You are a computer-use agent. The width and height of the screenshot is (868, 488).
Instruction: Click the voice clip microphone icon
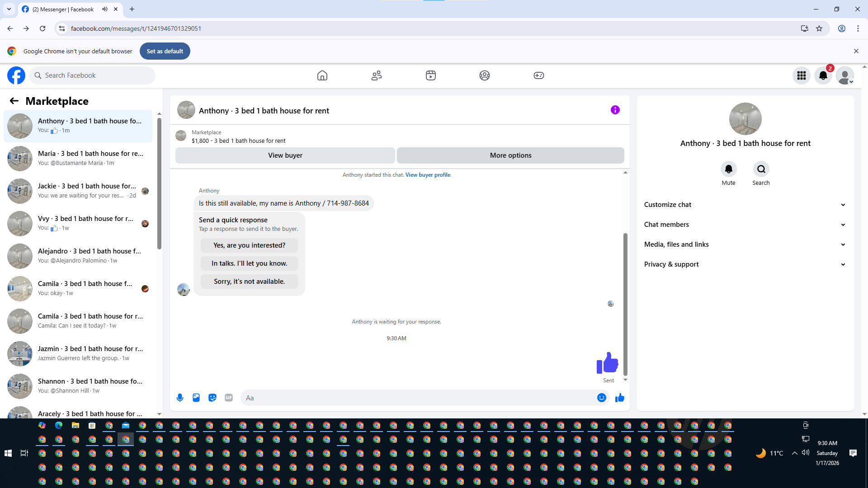tap(180, 398)
